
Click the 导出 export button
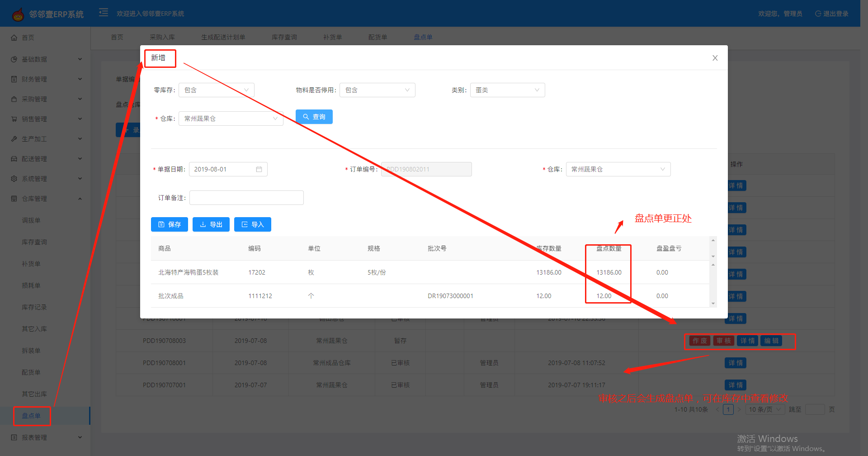(211, 224)
